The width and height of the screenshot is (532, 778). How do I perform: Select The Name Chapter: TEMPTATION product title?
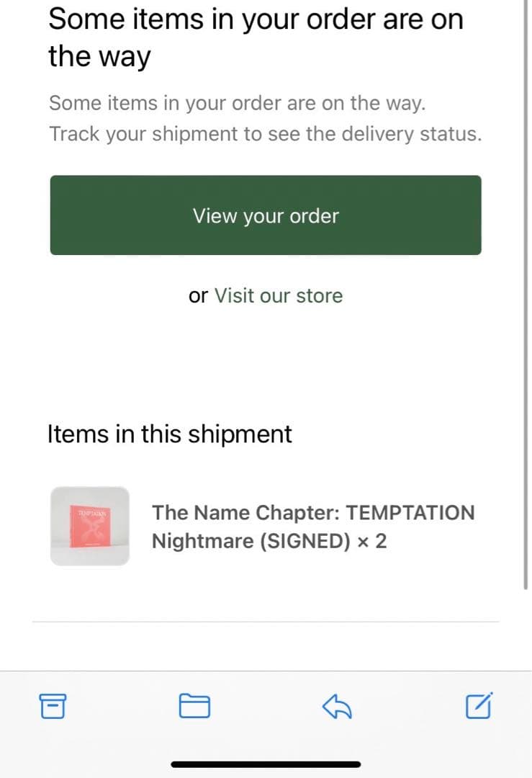[x=313, y=513]
